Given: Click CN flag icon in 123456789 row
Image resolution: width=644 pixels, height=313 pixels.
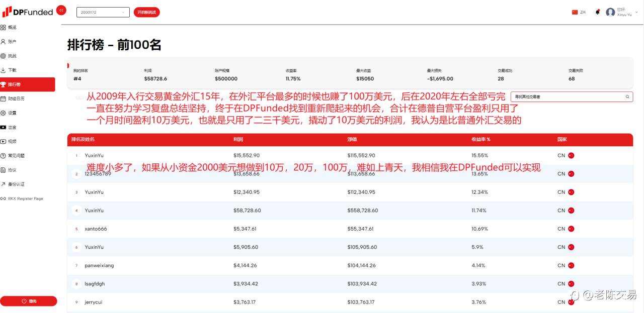Looking at the screenshot, I should (571, 174).
